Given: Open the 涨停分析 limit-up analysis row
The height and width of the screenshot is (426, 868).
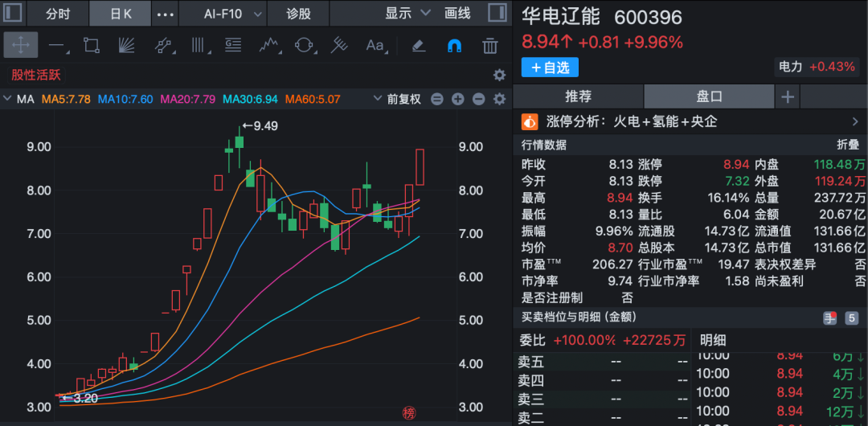Looking at the screenshot, I should pyautogui.click(x=691, y=122).
